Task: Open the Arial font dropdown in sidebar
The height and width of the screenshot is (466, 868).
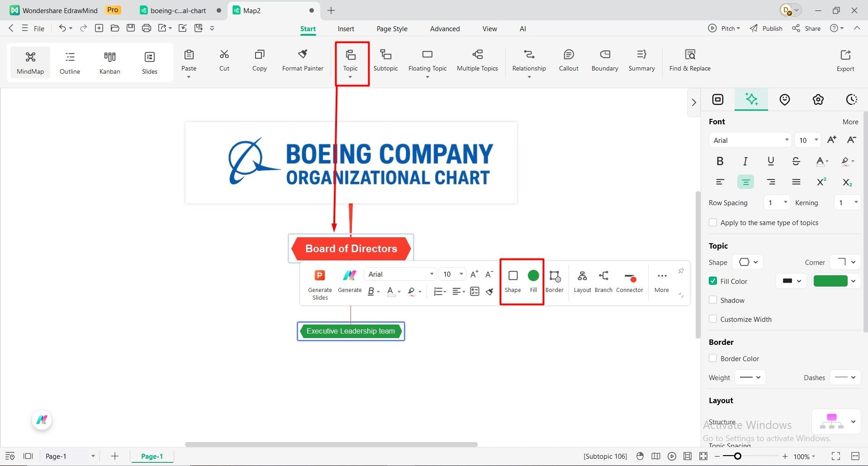Action: (x=750, y=140)
